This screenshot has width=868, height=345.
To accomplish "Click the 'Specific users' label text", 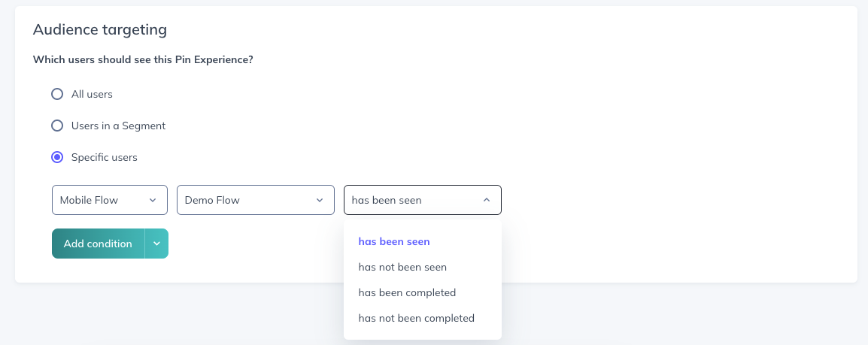I will 104,157.
